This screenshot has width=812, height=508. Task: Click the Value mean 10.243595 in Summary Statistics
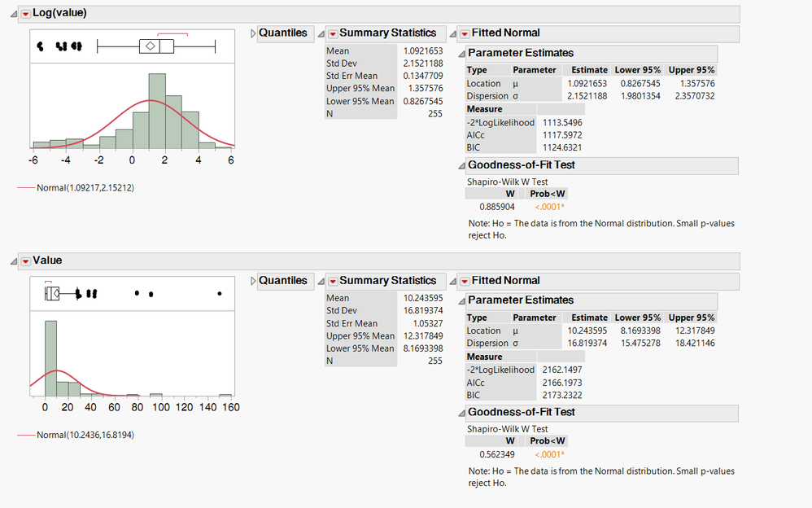pos(423,298)
